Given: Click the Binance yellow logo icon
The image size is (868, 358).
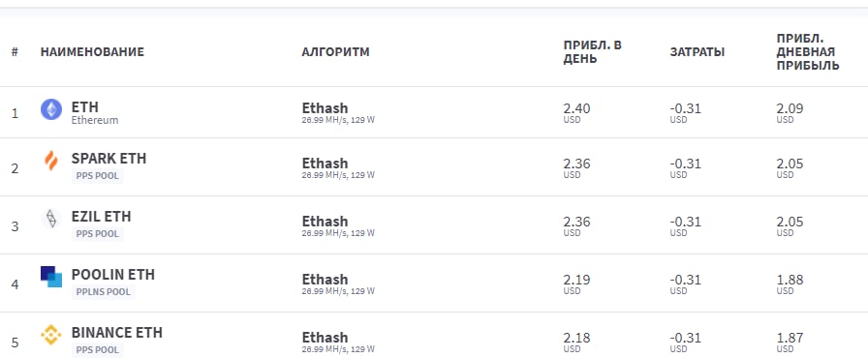Looking at the screenshot, I should [51, 335].
